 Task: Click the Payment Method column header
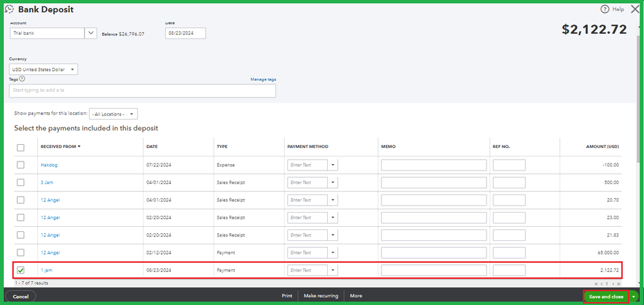[308, 147]
